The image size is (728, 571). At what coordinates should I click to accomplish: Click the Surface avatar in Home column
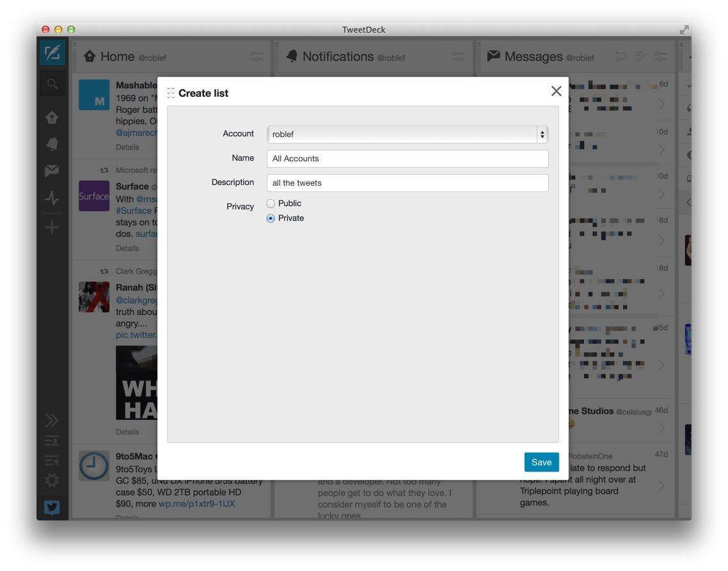94,196
